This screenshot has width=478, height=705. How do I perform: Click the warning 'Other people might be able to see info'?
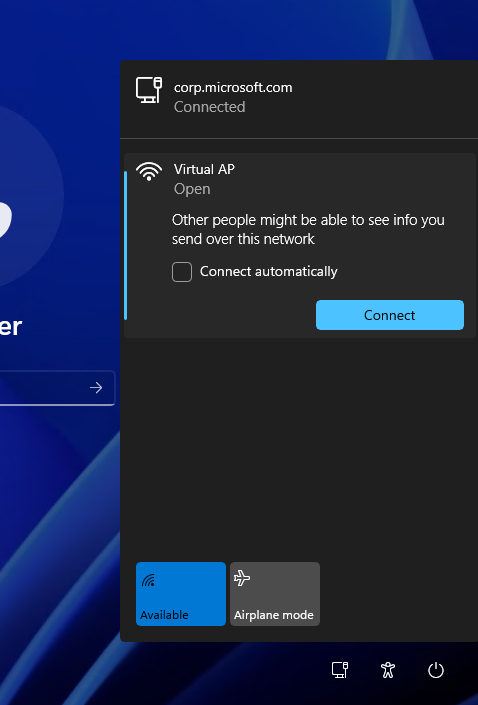pos(308,229)
